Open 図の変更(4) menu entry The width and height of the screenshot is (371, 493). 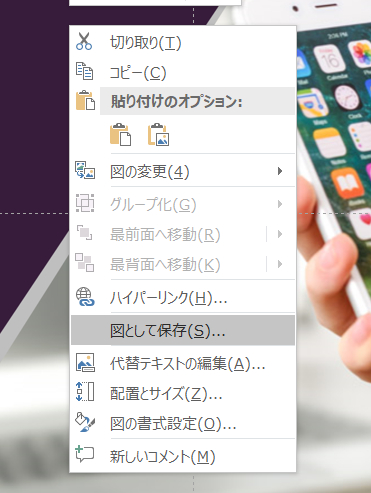click(183, 172)
